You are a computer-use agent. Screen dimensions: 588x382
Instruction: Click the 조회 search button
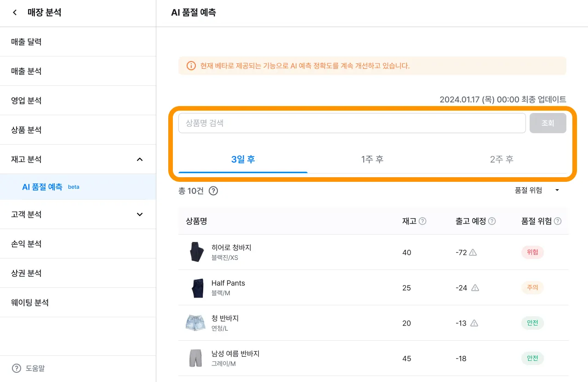(x=548, y=123)
